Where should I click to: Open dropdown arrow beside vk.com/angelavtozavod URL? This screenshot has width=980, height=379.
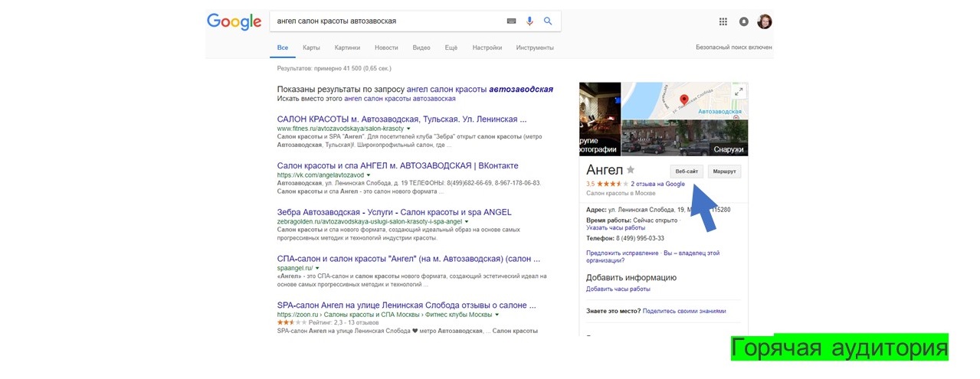[369, 175]
